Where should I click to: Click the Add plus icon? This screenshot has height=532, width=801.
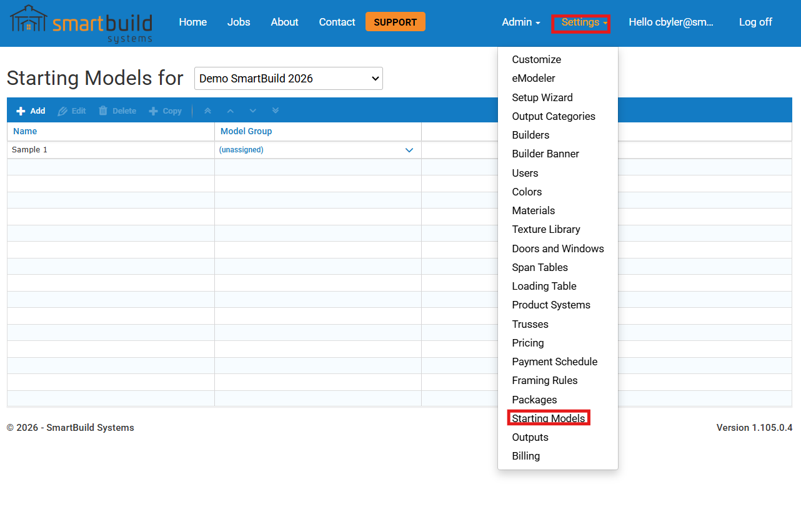21,111
